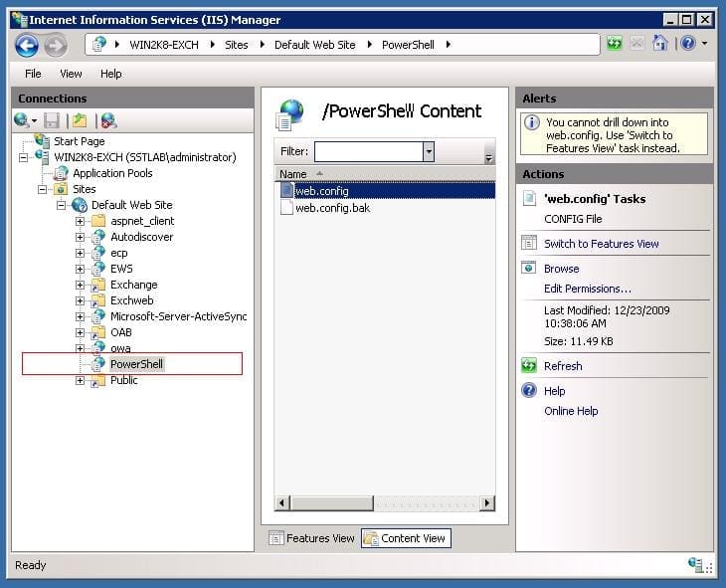The width and height of the screenshot is (726, 588).
Task: Click the web.config file icon
Action: click(x=287, y=190)
